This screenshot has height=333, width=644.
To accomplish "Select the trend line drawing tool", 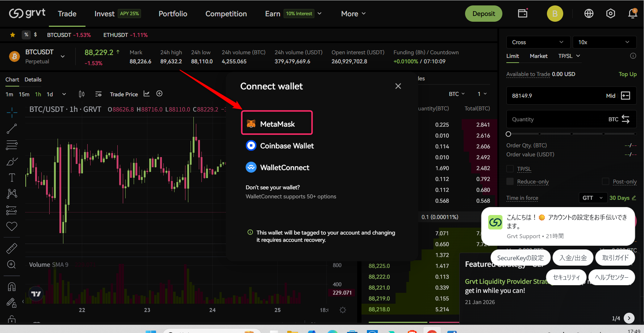I will (x=12, y=128).
